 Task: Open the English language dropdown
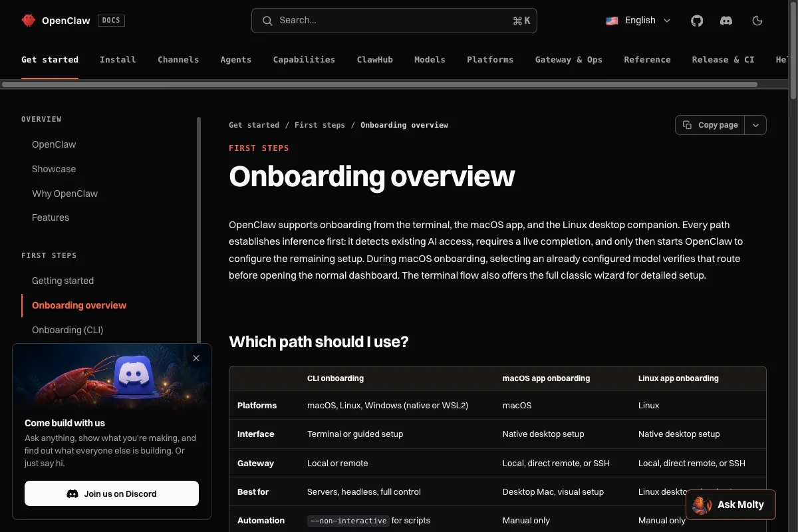(638, 21)
